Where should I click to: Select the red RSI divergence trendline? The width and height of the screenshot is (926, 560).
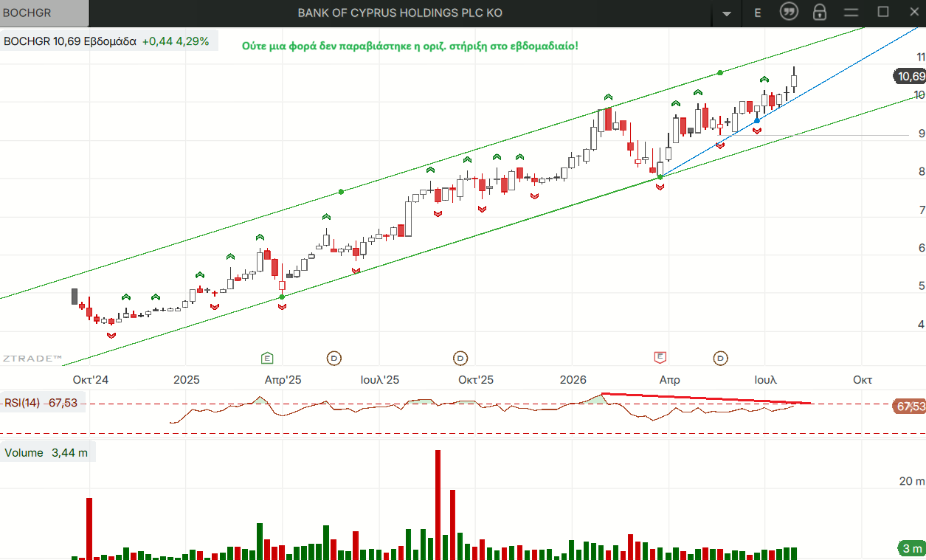point(707,398)
